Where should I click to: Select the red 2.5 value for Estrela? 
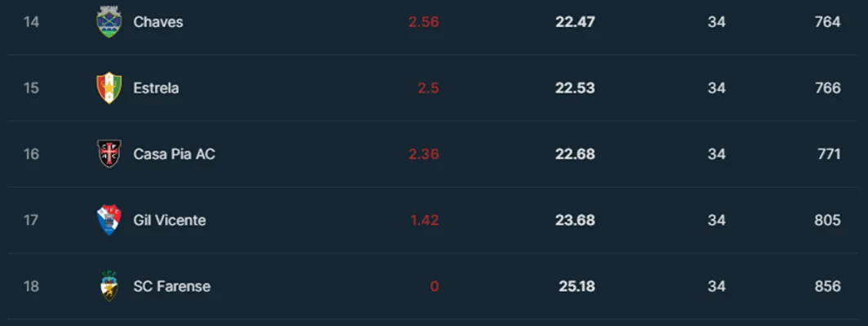click(x=429, y=88)
